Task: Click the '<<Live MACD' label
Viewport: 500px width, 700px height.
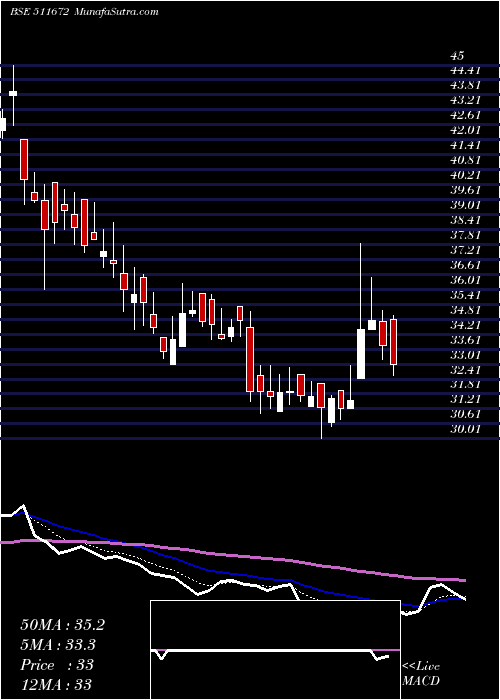Action: (421, 673)
